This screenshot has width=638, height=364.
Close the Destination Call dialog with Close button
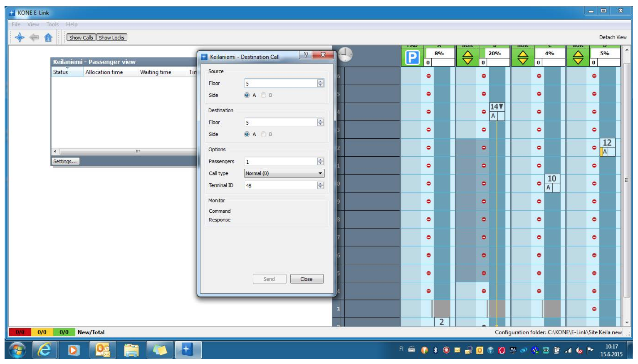tap(307, 279)
